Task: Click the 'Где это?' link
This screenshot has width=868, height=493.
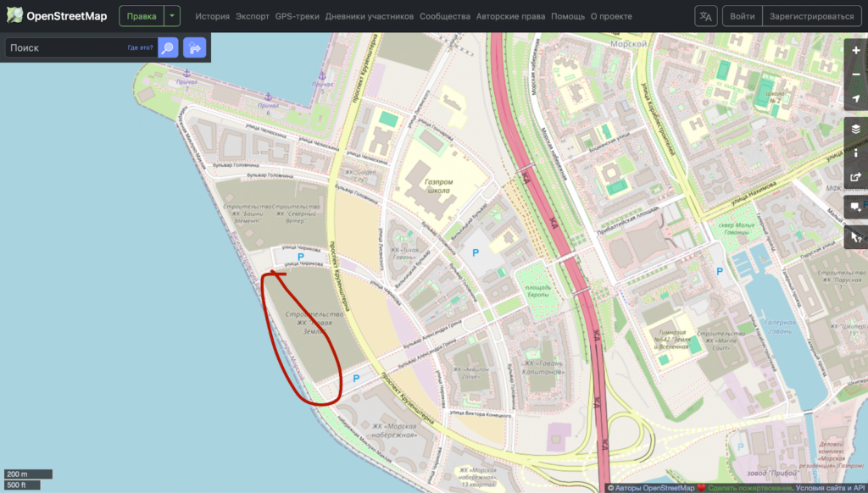Action: tap(140, 48)
